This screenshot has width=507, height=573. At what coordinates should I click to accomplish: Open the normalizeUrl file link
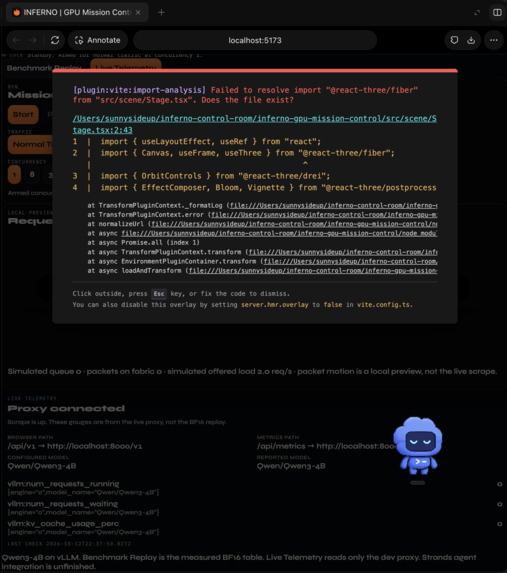[294, 224]
